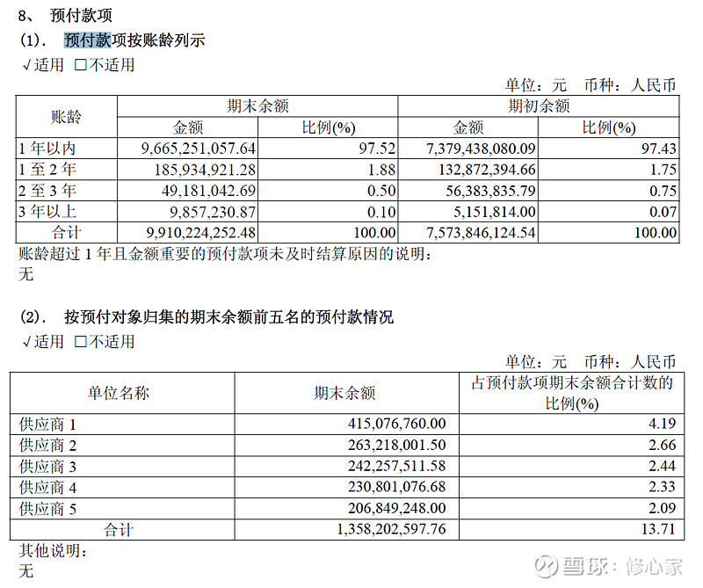Click opening amount 132,872,394.66
This screenshot has width=703, height=588.
click(x=488, y=170)
